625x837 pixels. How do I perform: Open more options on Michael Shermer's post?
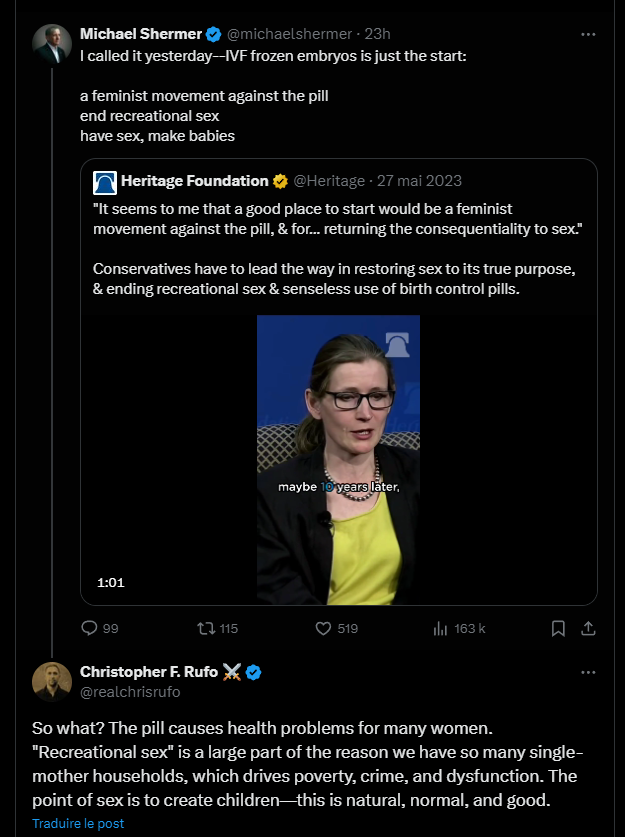pos(588,34)
